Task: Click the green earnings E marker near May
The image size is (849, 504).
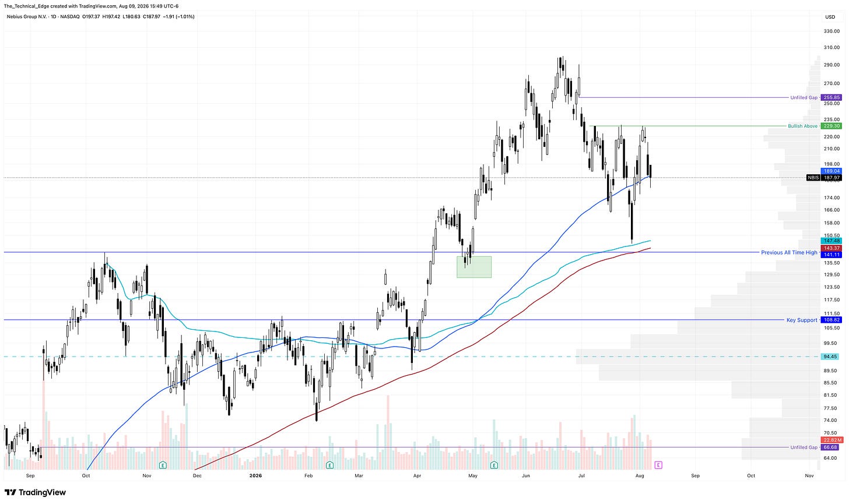Action: (x=494, y=465)
